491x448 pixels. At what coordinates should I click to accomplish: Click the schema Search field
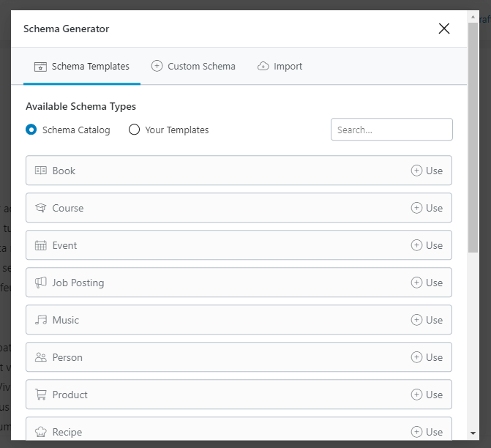pos(391,130)
